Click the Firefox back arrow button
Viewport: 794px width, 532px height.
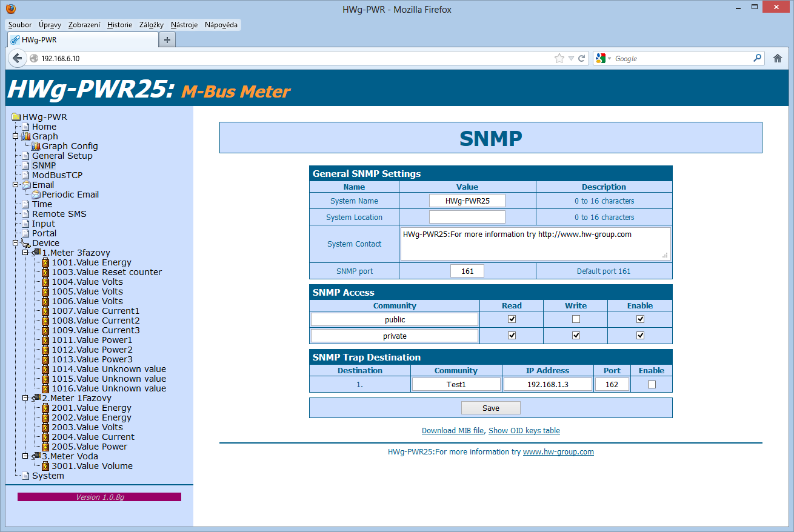18,58
